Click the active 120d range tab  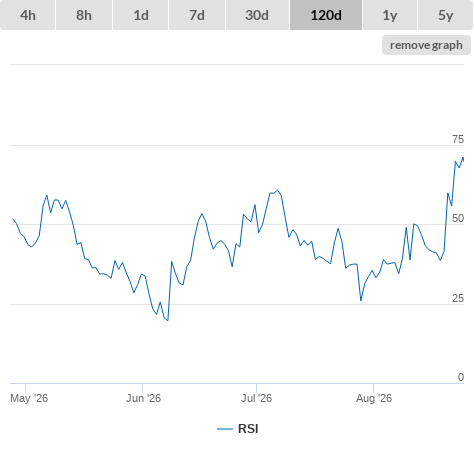[326, 15]
